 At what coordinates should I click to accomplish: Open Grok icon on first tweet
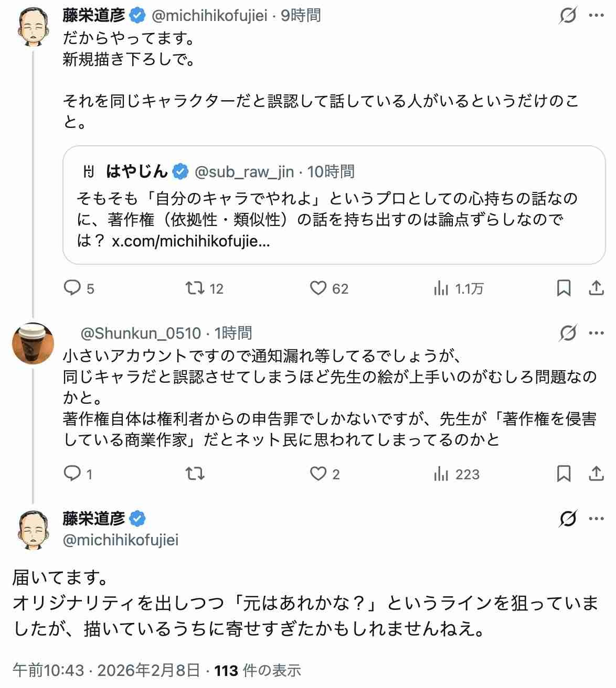(568, 16)
